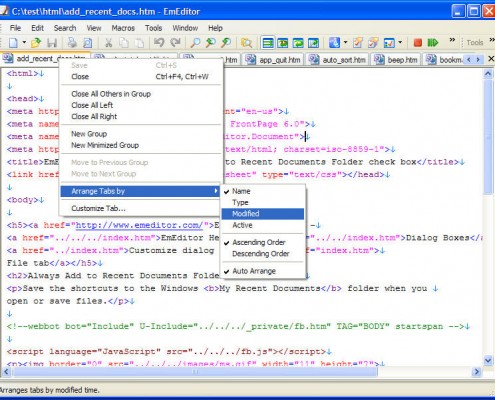This screenshot has height=400, width=495.
Task: Click Properties for all configurations icon
Action: [373, 43]
